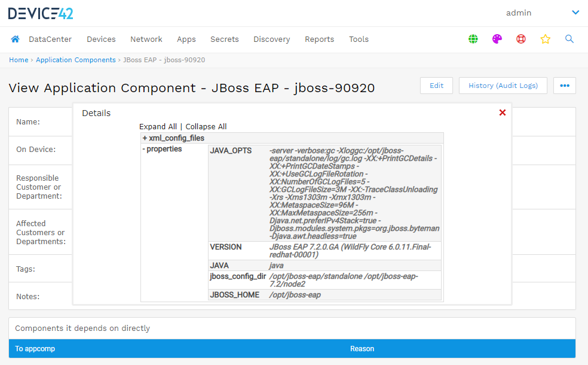Select the VERSION property key

coord(226,247)
